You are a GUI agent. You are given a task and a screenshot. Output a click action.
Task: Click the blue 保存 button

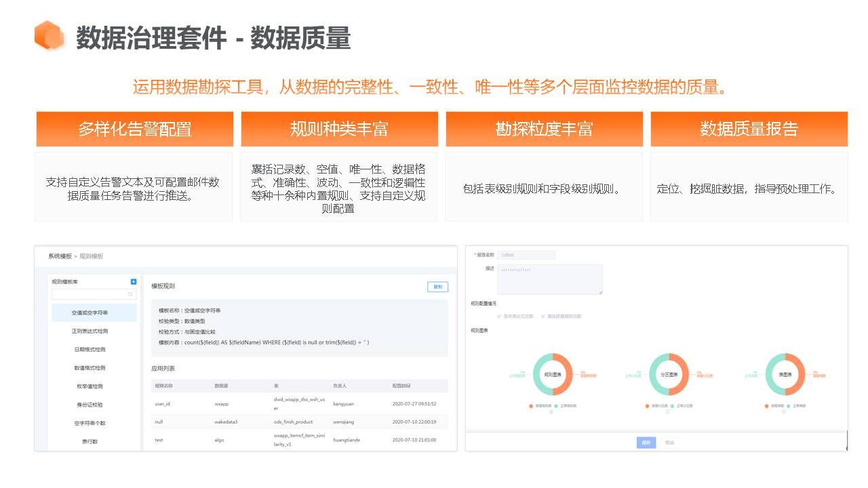(x=646, y=443)
